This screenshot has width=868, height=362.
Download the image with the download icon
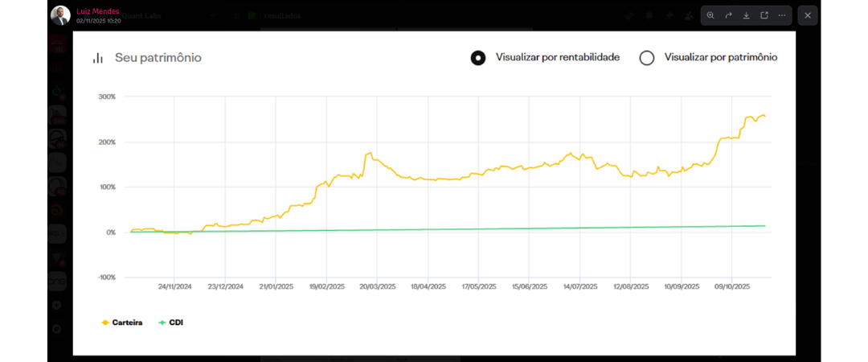click(x=746, y=15)
